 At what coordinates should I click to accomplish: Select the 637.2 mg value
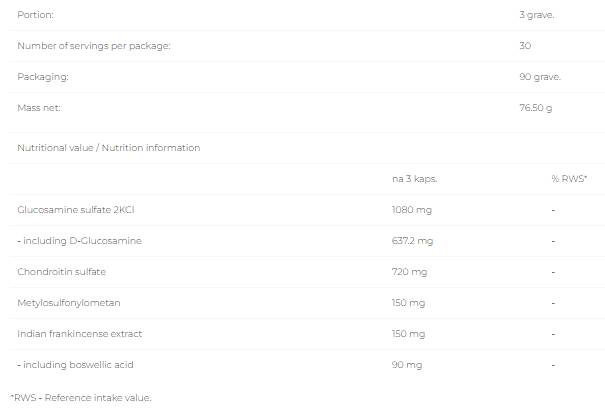click(x=412, y=241)
